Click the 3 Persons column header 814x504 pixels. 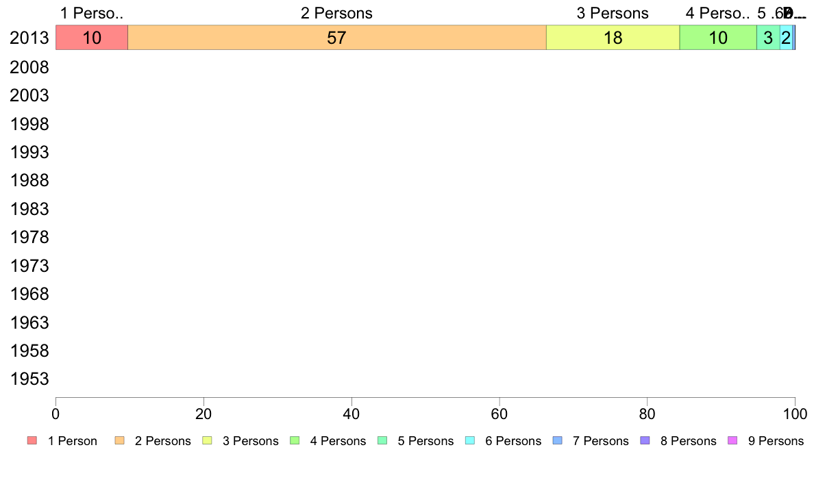(x=613, y=13)
